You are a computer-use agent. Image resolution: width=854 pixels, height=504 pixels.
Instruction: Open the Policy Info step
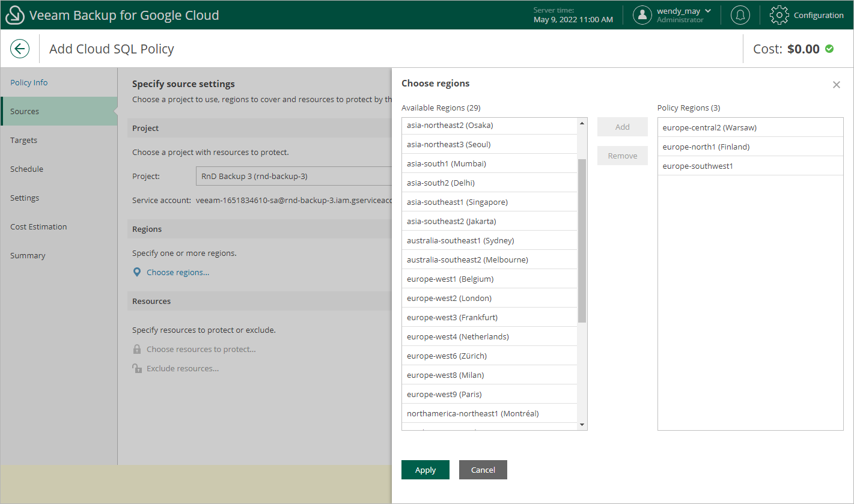click(x=59, y=82)
